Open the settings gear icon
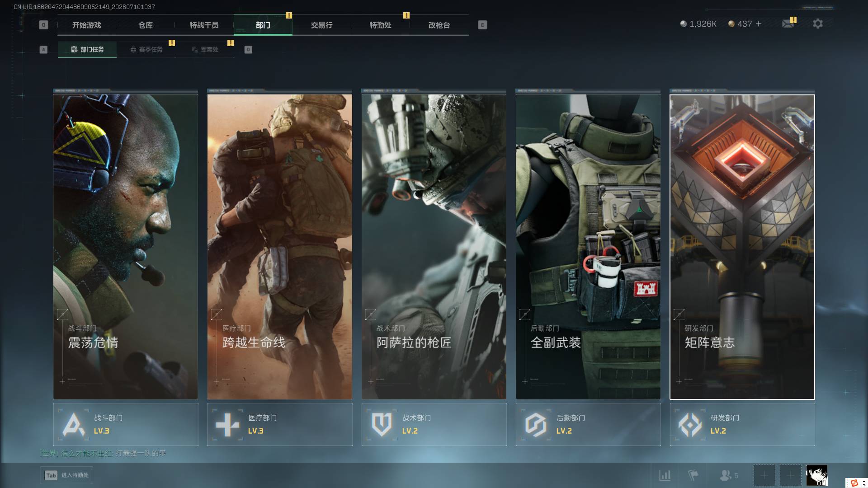The height and width of the screenshot is (488, 868). pyautogui.click(x=818, y=23)
